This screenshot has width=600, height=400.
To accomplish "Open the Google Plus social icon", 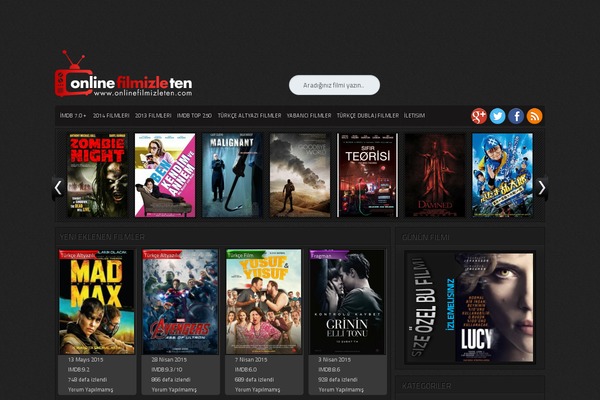I will [x=479, y=116].
